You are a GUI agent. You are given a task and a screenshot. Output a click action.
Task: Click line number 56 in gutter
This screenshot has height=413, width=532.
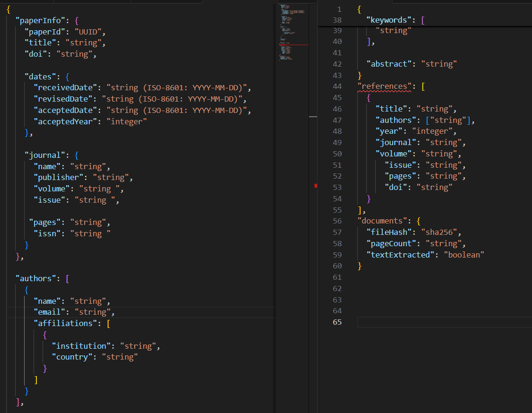point(337,221)
